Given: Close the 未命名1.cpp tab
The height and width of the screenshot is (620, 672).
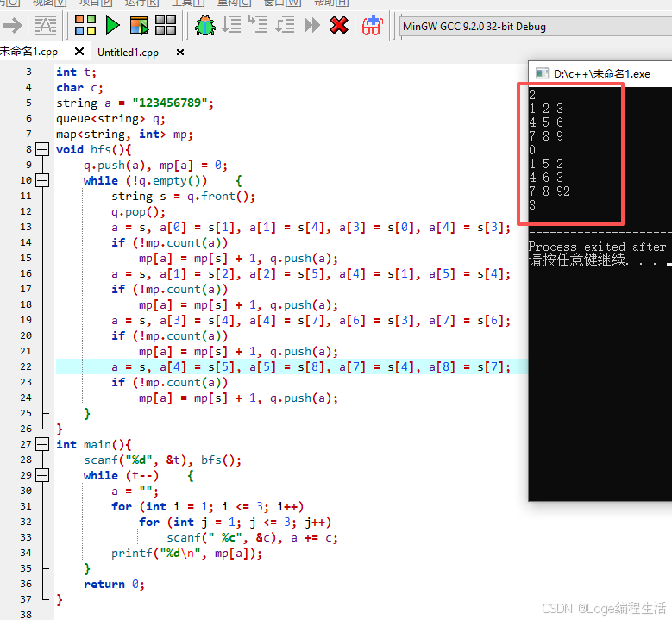Looking at the screenshot, I should click(x=79, y=52).
